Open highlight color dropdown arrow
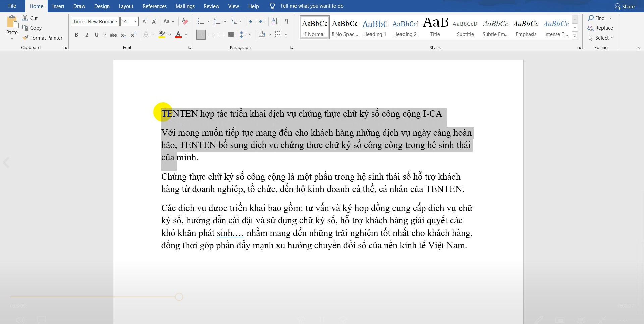 tap(170, 35)
